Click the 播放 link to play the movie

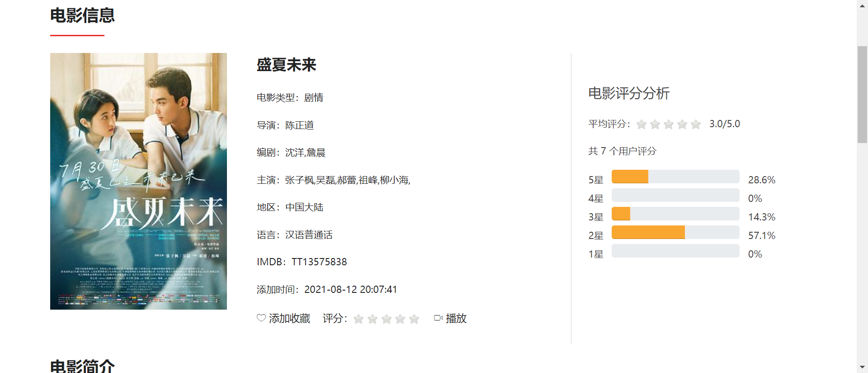(x=456, y=319)
